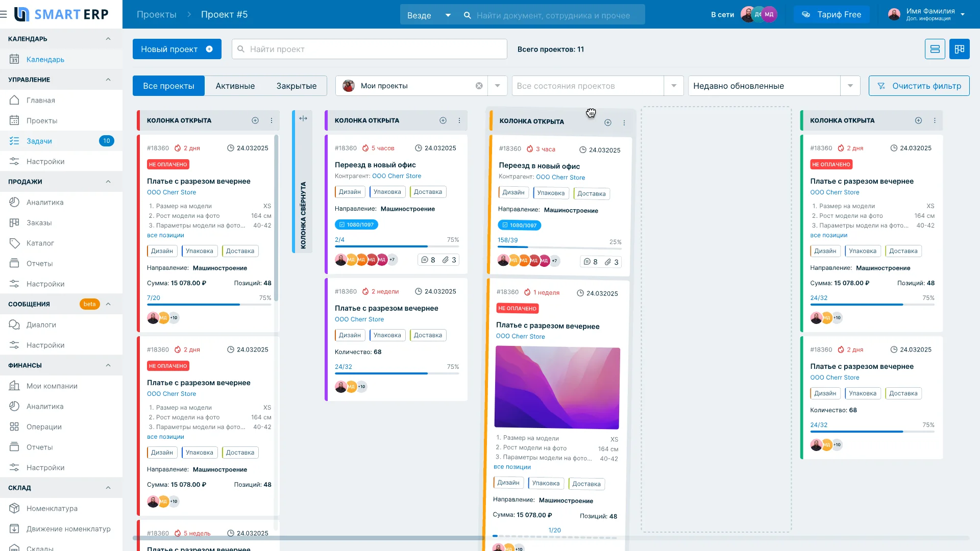
Task: Click Очистить фильтр button
Action: (x=919, y=86)
